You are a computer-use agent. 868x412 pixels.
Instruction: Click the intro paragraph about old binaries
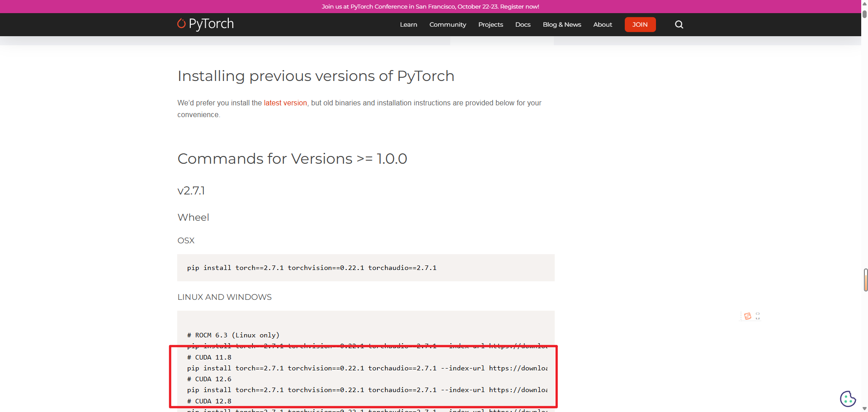click(x=359, y=109)
